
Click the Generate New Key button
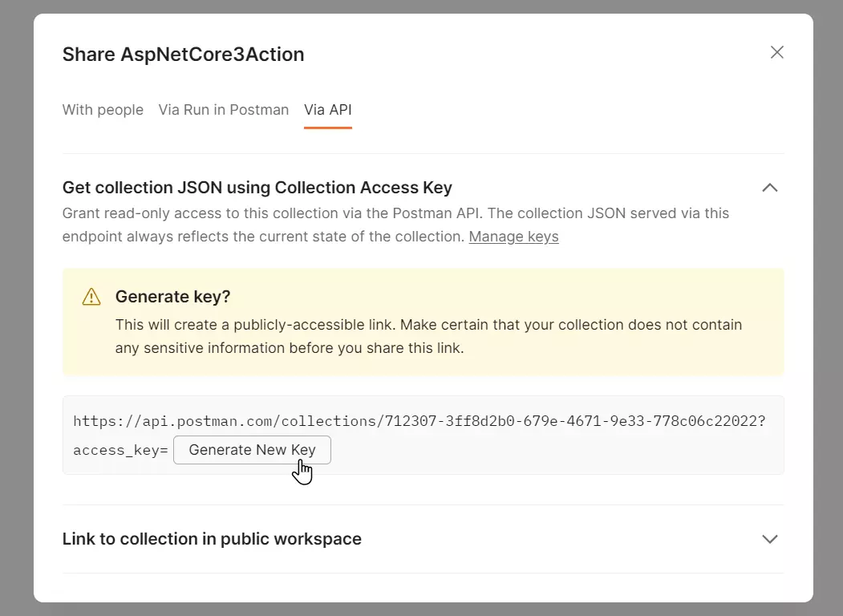(252, 450)
